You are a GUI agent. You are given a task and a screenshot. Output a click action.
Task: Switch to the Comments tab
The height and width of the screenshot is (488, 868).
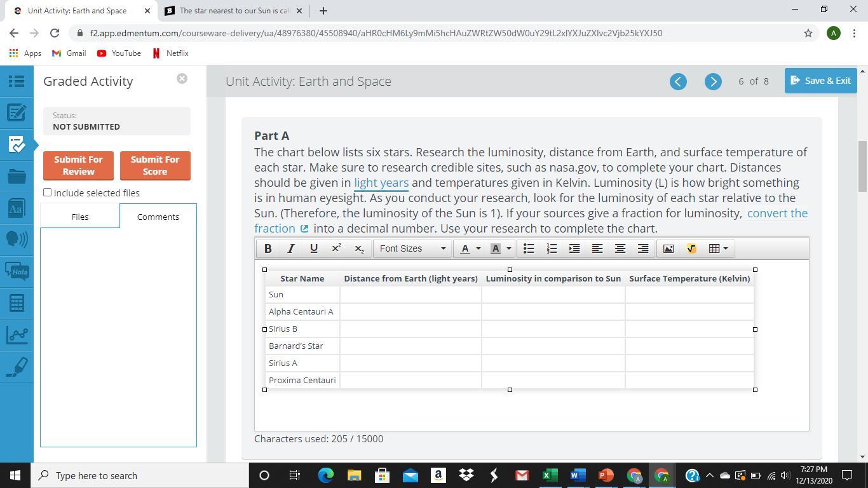coord(158,217)
